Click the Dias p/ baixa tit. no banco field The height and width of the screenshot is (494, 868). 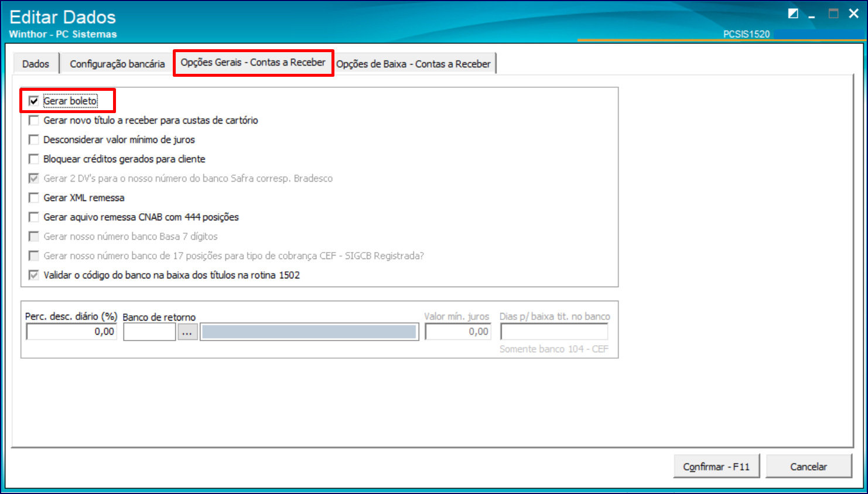(x=554, y=332)
